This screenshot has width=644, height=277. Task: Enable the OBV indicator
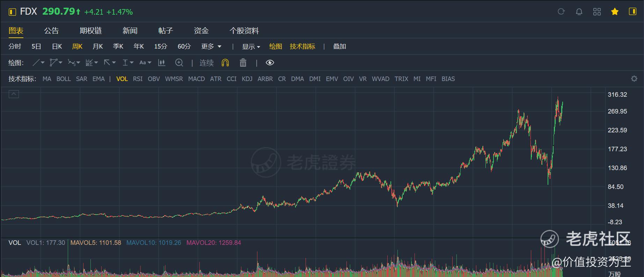pyautogui.click(x=154, y=79)
